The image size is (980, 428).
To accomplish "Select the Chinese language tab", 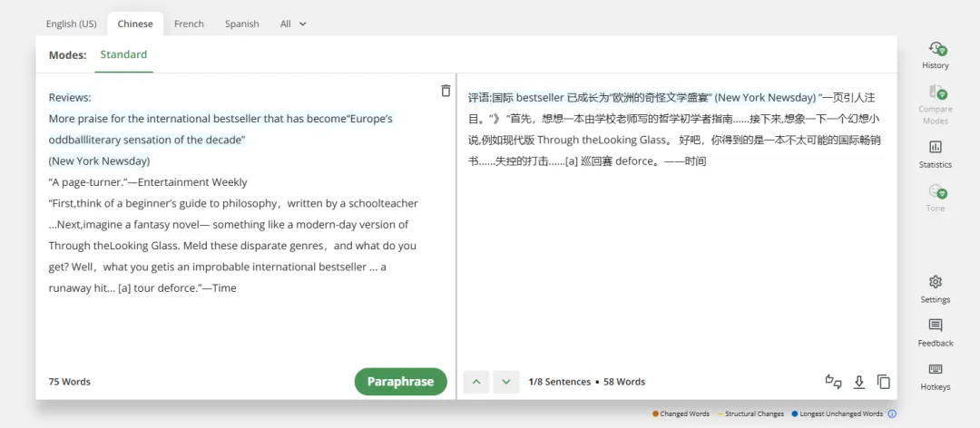I will click(x=135, y=24).
